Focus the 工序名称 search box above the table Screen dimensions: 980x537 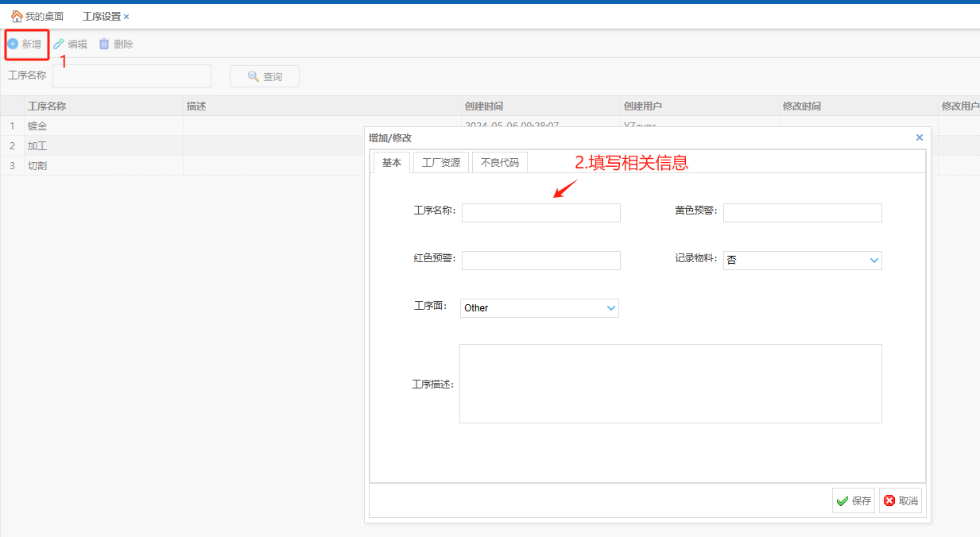[x=132, y=76]
